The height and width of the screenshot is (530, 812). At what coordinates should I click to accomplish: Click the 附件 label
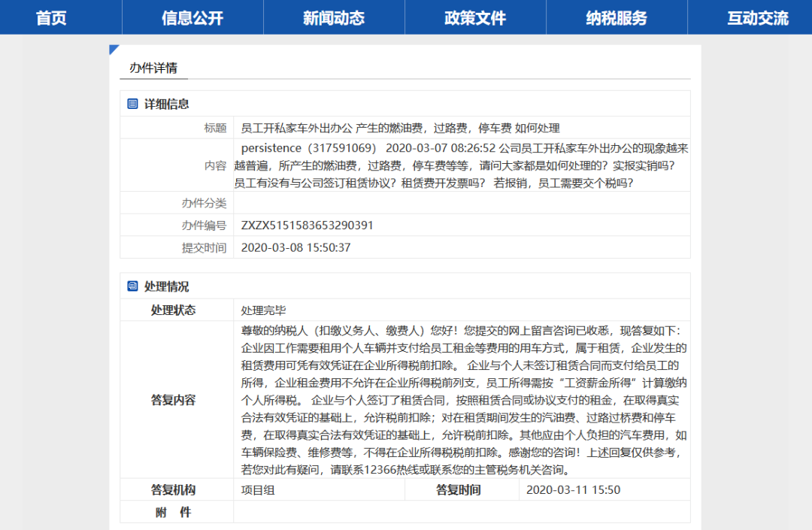(174, 512)
